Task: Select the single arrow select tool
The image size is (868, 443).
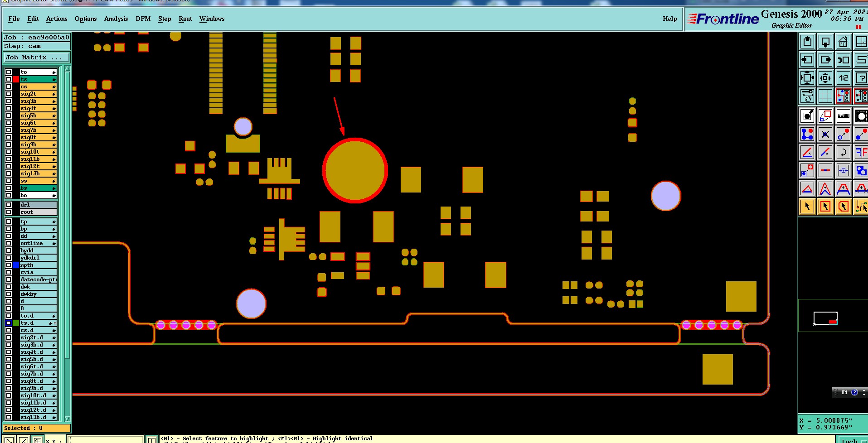Action: [807, 207]
